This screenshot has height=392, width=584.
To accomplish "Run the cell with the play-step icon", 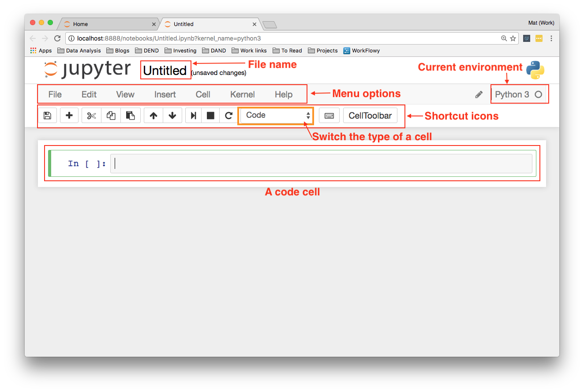I will [193, 116].
